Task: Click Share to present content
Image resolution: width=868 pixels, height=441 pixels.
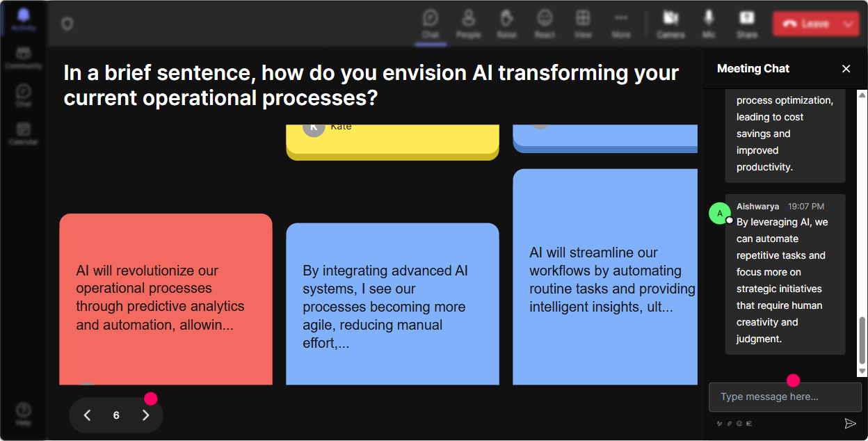Action: point(747,24)
